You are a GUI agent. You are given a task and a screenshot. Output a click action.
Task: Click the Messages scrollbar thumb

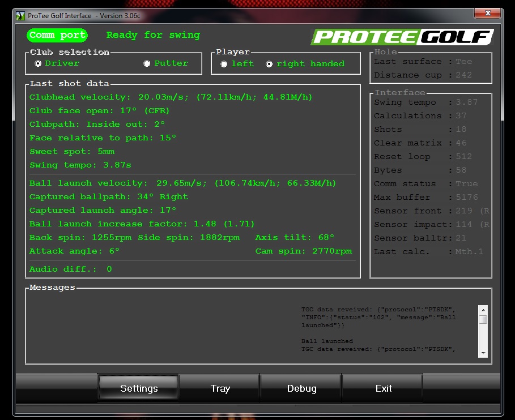click(x=483, y=320)
